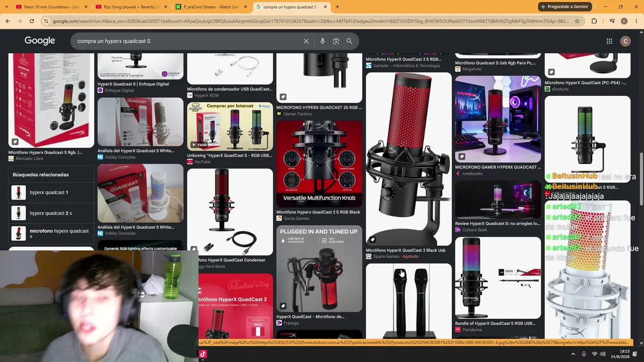Viewport: 644px width, 362px height.
Task: Open the two black wireless microphones image
Action: pos(409,301)
